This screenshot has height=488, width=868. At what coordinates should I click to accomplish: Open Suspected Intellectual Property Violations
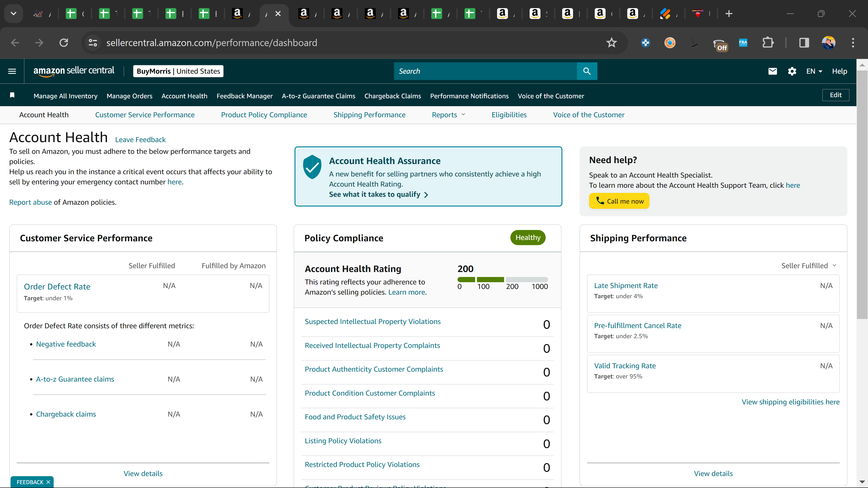tap(373, 321)
